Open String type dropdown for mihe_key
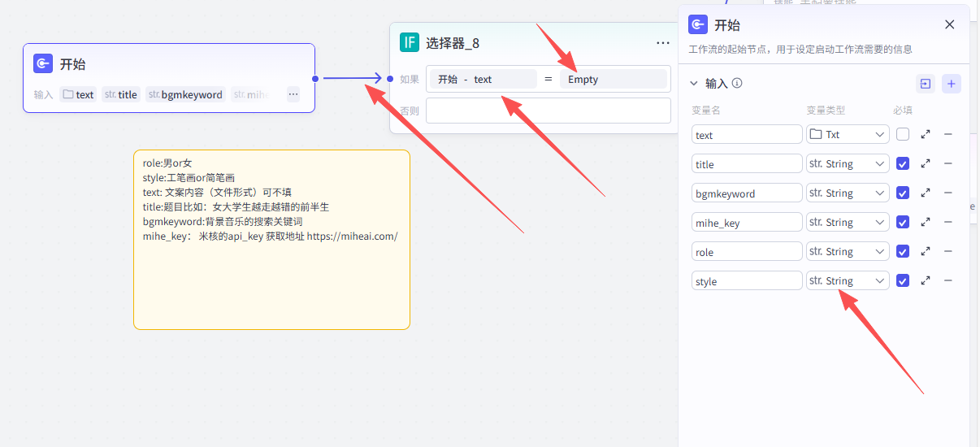The height and width of the screenshot is (447, 980). click(848, 222)
